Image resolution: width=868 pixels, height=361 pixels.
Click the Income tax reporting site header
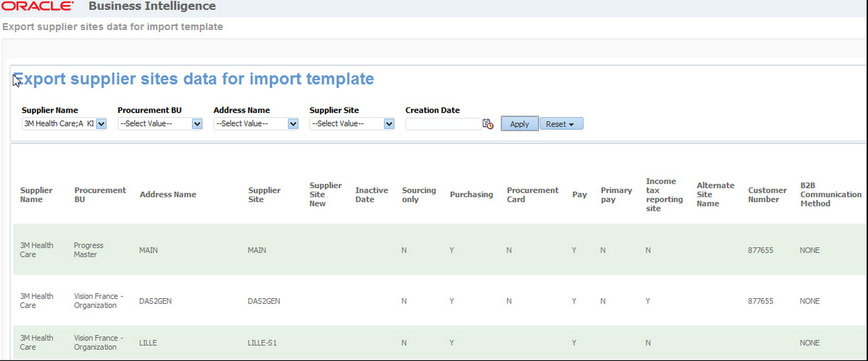(x=664, y=195)
